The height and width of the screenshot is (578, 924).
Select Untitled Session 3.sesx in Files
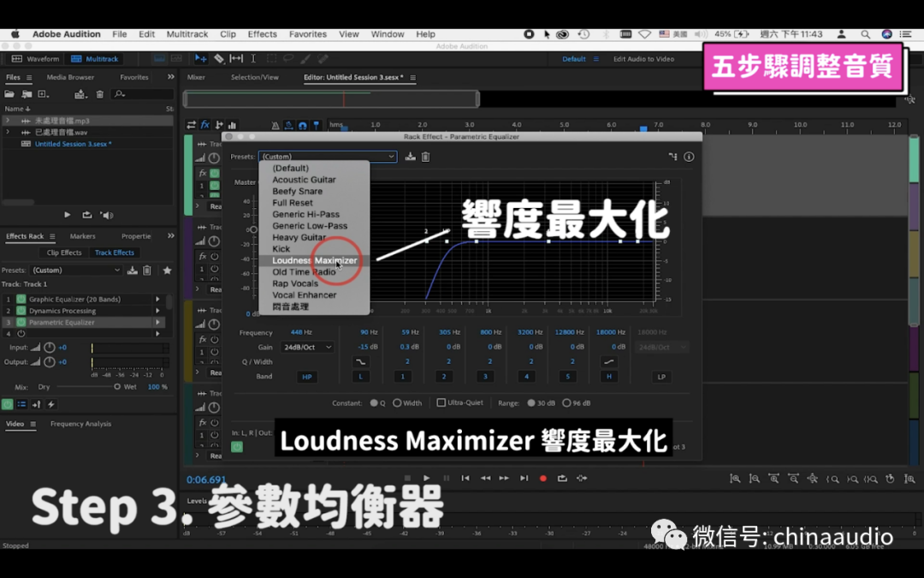pos(73,144)
